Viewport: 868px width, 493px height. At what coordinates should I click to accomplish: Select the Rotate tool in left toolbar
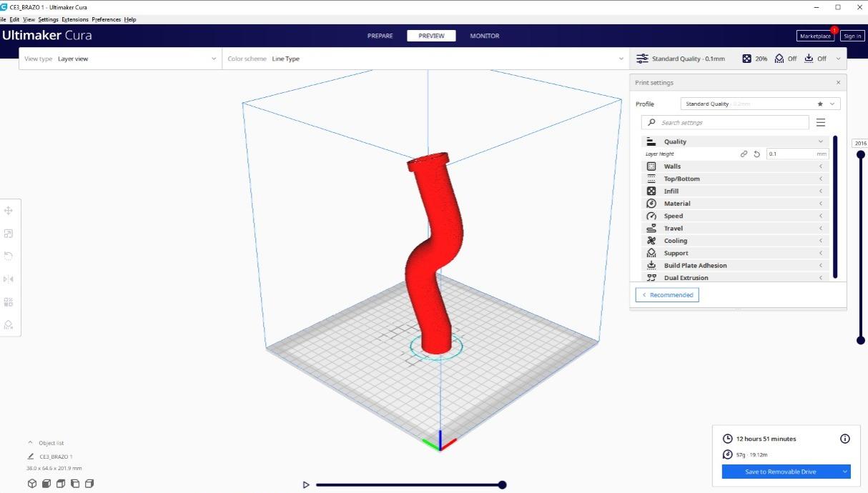point(9,256)
